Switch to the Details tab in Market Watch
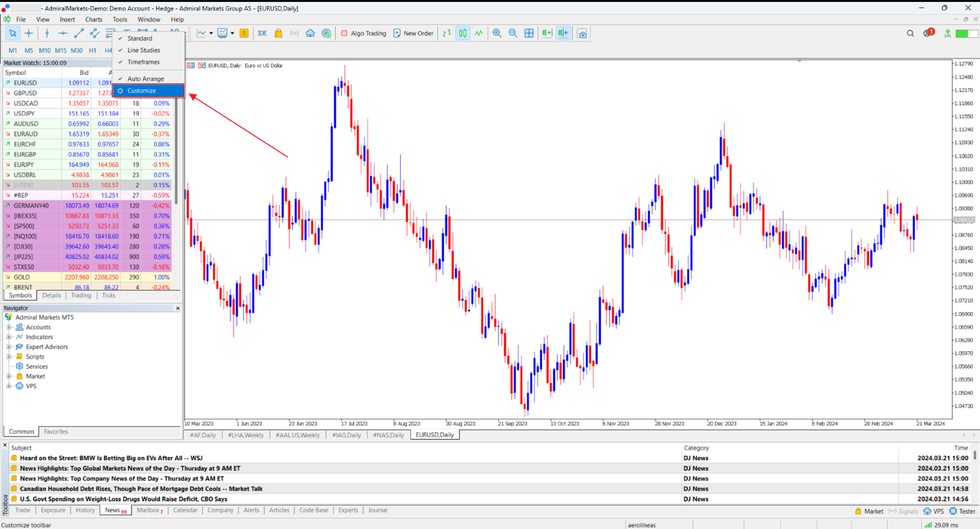Viewport: 980px width, 529px height. pos(51,295)
